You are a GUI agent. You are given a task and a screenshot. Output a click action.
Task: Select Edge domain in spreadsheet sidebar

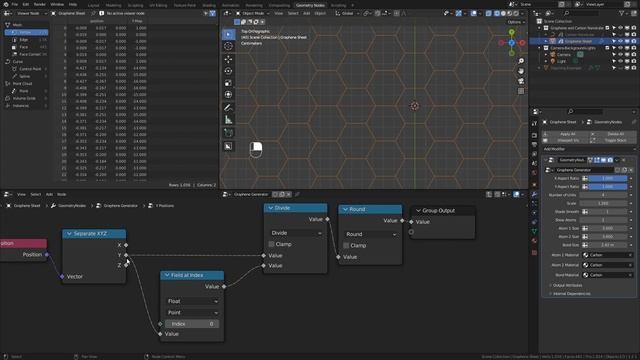tap(27, 40)
